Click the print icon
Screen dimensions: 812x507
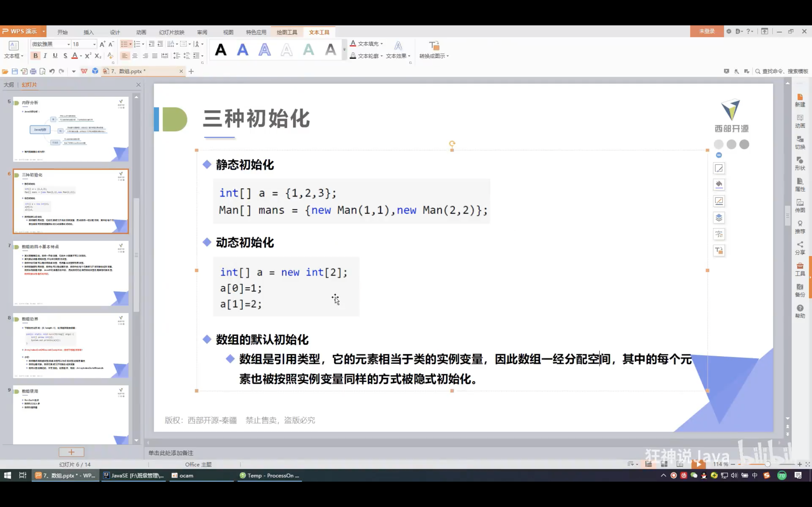33,72
